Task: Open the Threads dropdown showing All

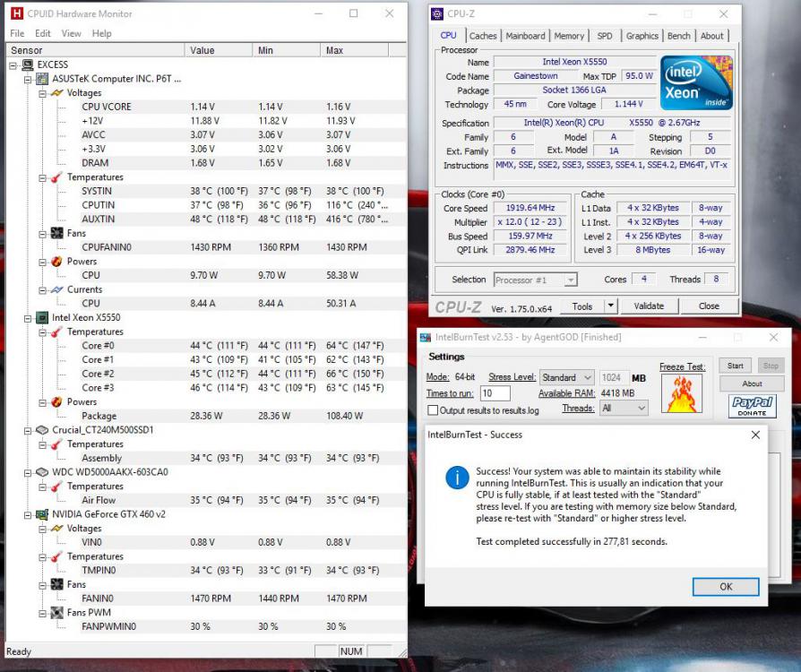Action: tap(624, 408)
